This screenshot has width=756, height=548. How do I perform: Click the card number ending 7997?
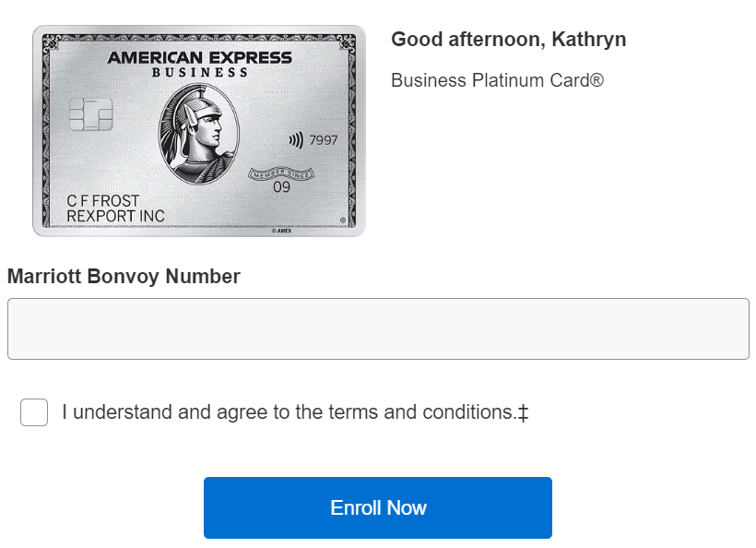pos(325,139)
